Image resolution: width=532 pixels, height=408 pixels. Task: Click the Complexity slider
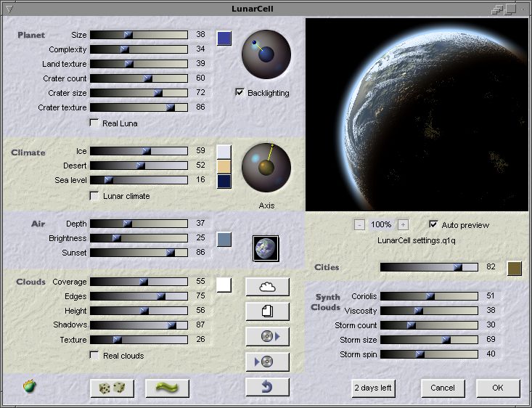(x=139, y=49)
